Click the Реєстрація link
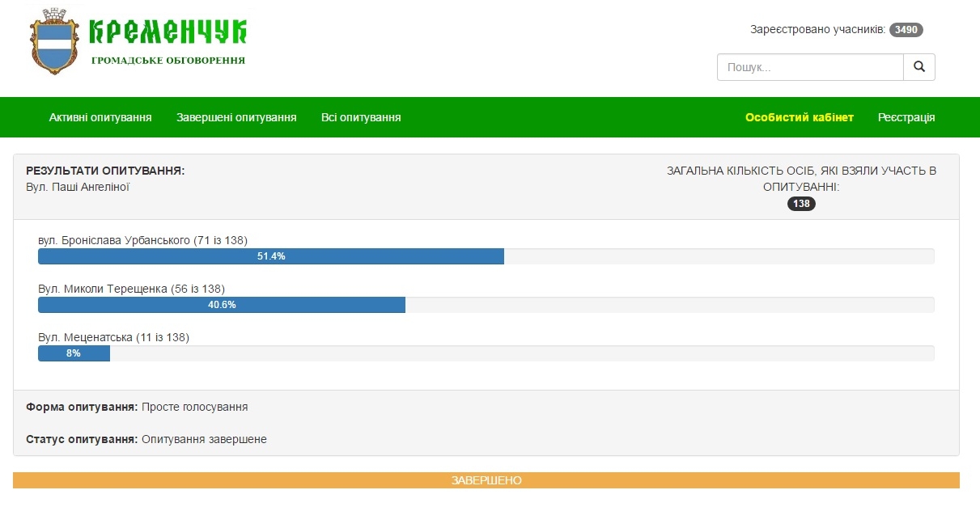The height and width of the screenshot is (528, 980). click(906, 117)
